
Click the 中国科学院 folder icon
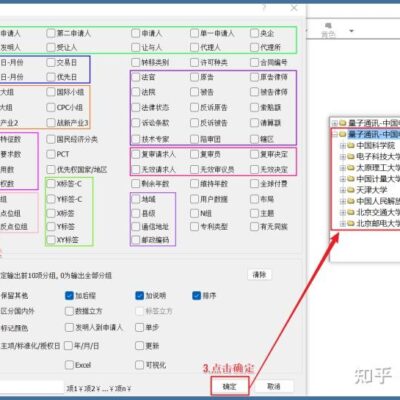(350, 145)
